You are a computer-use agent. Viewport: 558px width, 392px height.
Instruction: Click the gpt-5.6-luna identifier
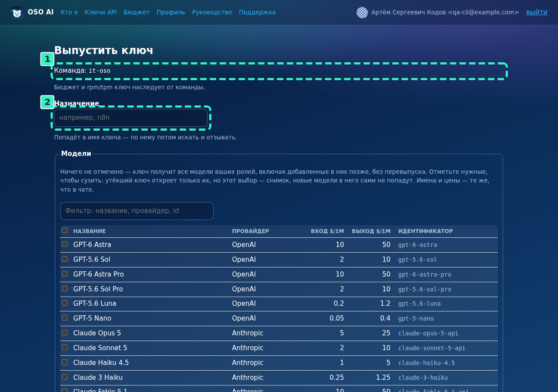pyautogui.click(x=419, y=304)
